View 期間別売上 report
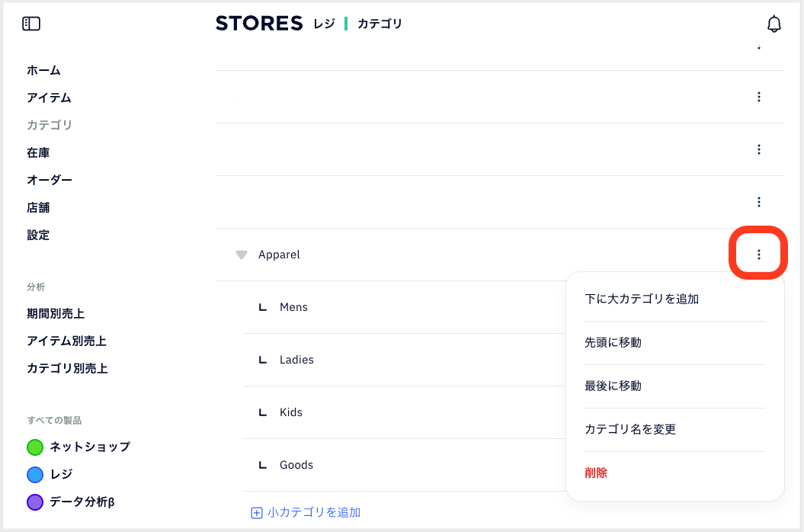The image size is (804, 532). coord(56,313)
